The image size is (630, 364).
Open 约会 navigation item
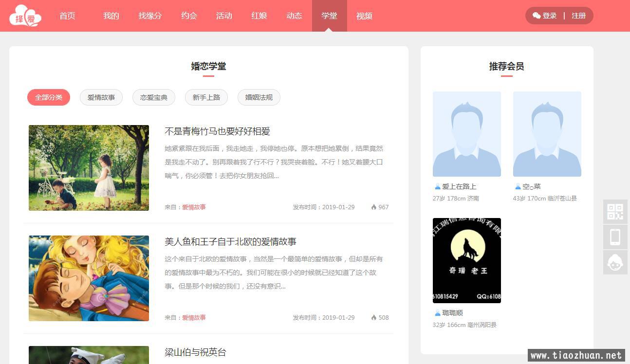[189, 16]
